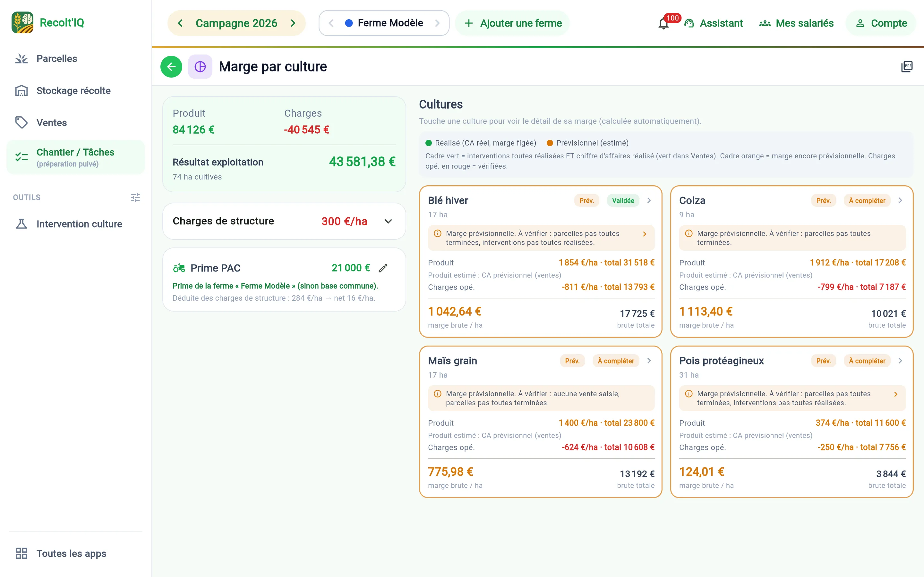The image size is (924, 577).
Task: Edit Prime PAC with pencil icon
Action: (383, 268)
